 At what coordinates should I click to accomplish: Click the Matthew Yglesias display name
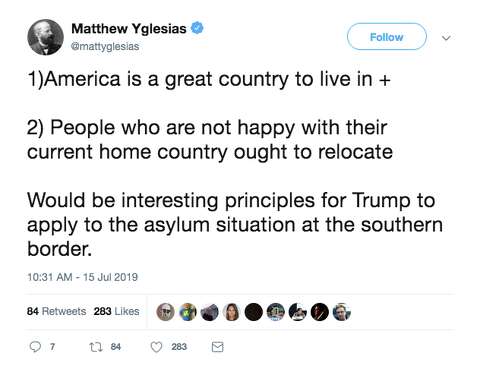coord(129,29)
